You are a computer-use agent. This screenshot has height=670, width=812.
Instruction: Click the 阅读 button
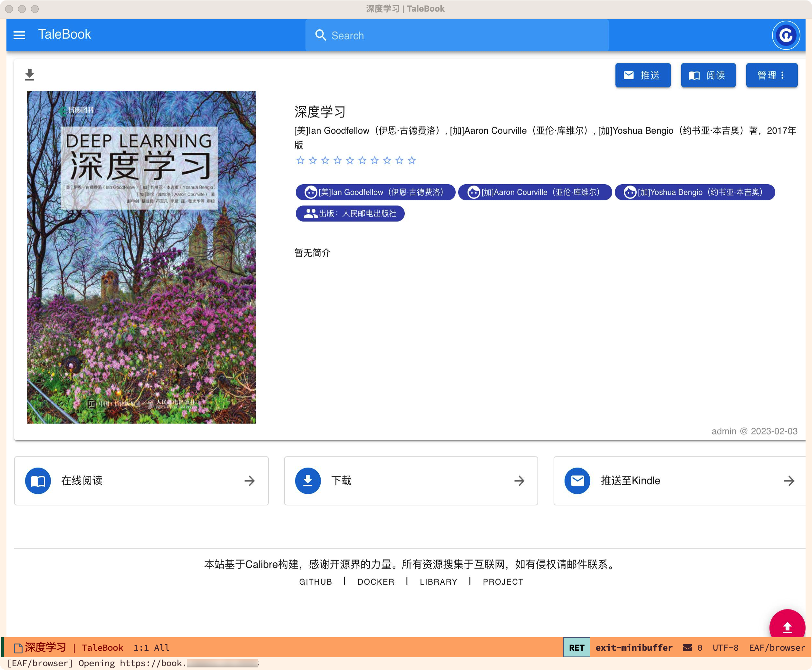tap(708, 75)
